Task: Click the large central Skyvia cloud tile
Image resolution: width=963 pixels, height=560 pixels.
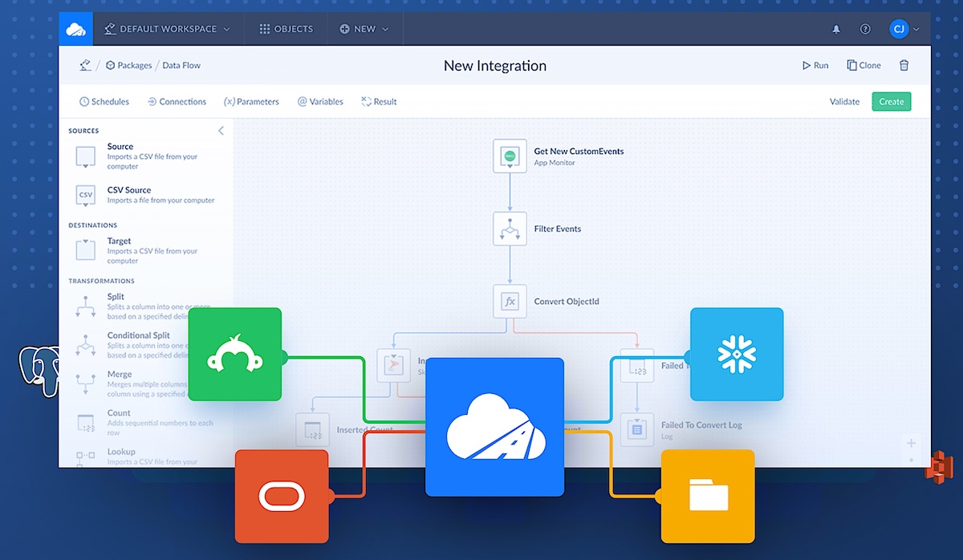Action: 494,427
